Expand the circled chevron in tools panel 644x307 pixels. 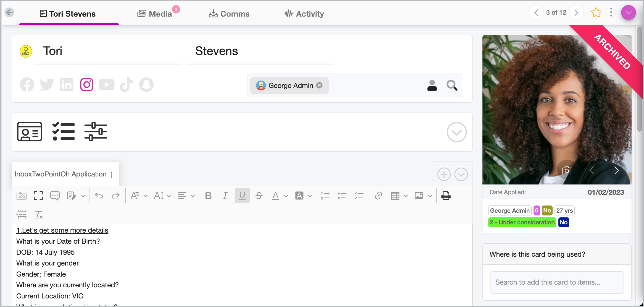coord(456,132)
